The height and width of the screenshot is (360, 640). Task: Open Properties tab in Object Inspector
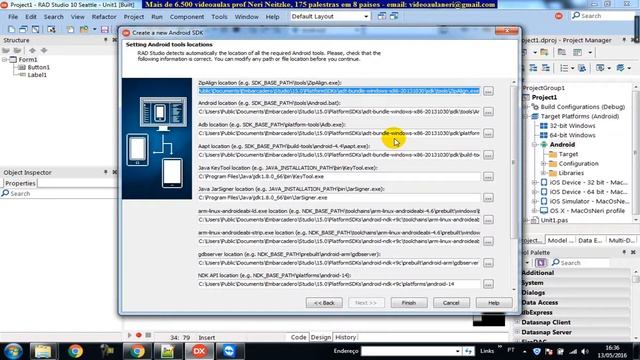(20, 183)
